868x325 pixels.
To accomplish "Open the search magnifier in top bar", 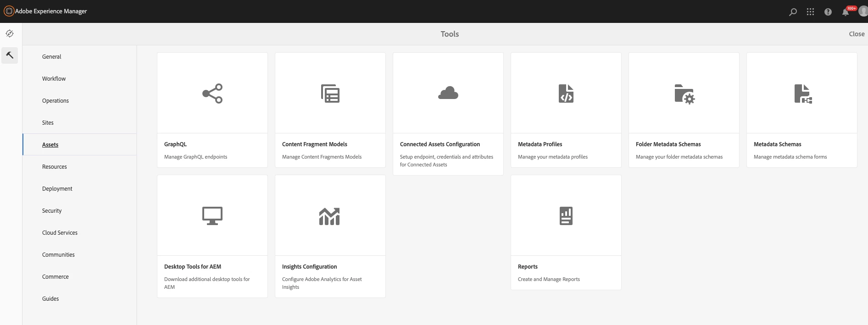I will click(x=793, y=12).
